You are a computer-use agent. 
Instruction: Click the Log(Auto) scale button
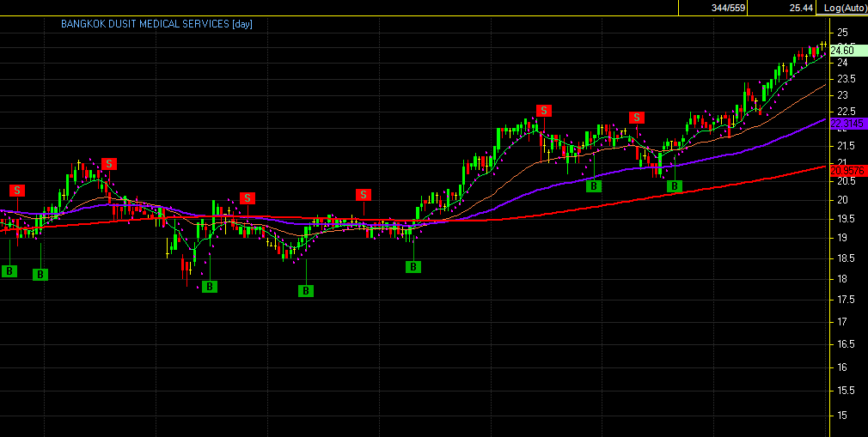tap(845, 8)
